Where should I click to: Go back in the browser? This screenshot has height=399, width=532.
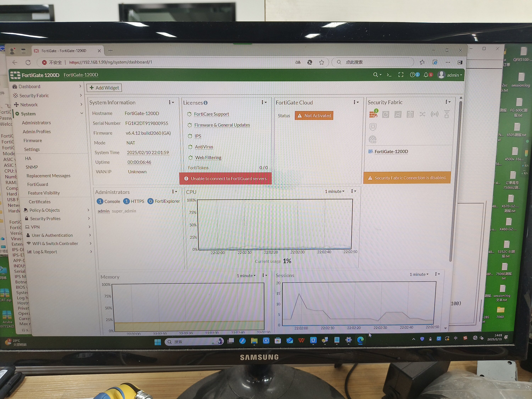(15, 63)
